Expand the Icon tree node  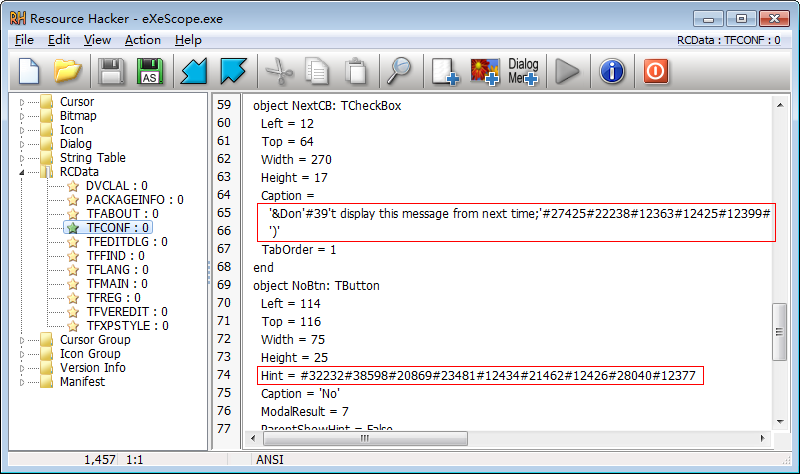pos(22,130)
